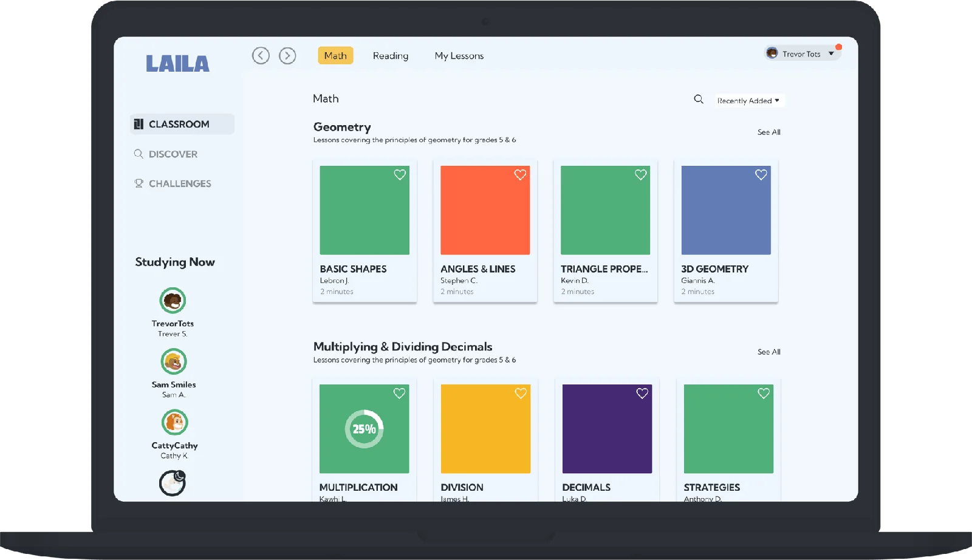The width and height of the screenshot is (972, 560).
Task: Click the forward navigation arrow
Action: tap(287, 56)
